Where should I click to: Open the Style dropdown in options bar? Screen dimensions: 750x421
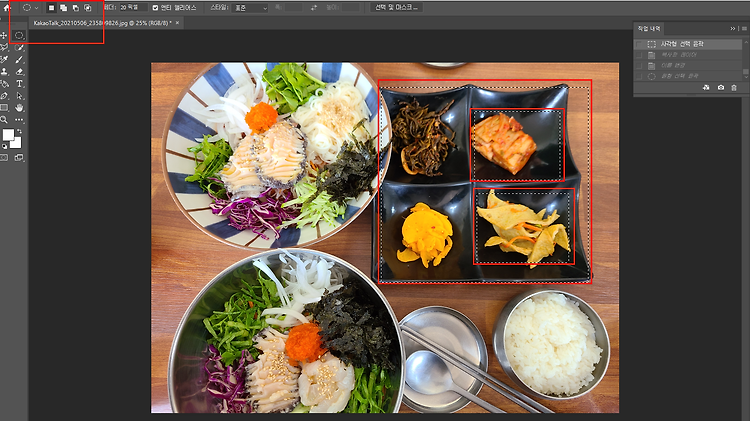tap(250, 8)
